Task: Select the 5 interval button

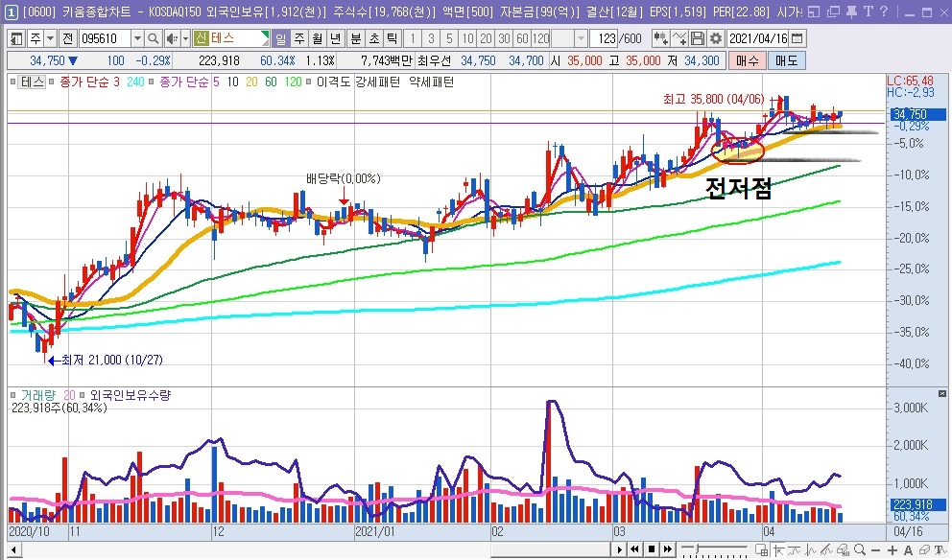Action: (449, 38)
